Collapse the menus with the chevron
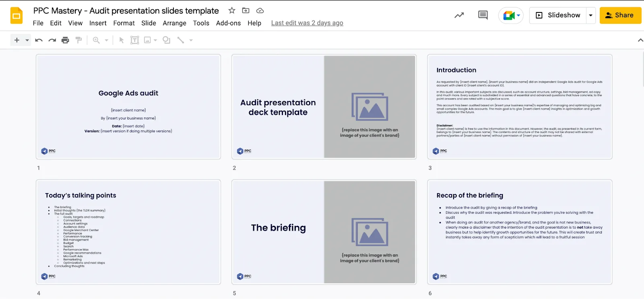Screen dimensions: 644x299 click(x=640, y=40)
